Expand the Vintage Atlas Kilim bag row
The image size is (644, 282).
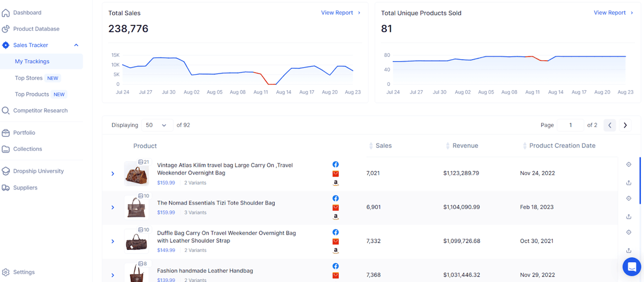[113, 173]
